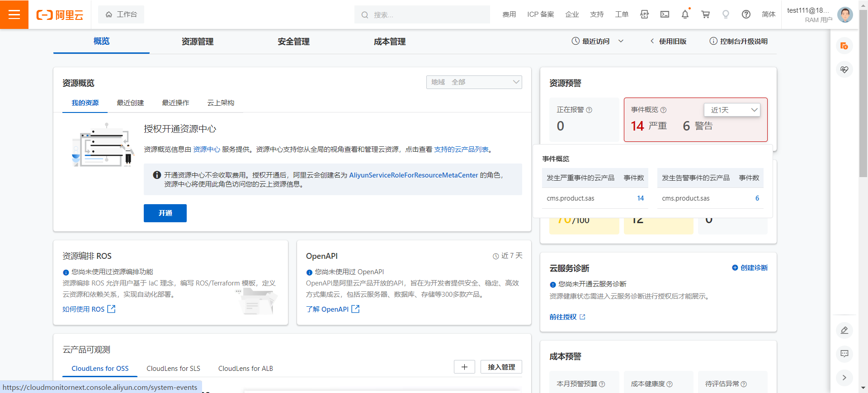Open 支持的云产品列表 link
The width and height of the screenshot is (868, 393).
(x=461, y=150)
